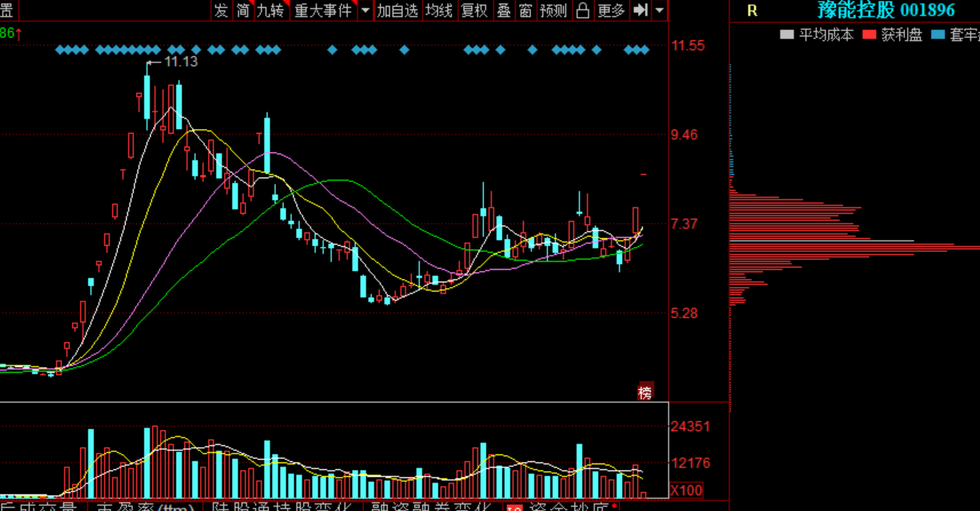The width and height of the screenshot is (980, 511).
Task: Click the 发 toolbar button
Action: [x=221, y=10]
